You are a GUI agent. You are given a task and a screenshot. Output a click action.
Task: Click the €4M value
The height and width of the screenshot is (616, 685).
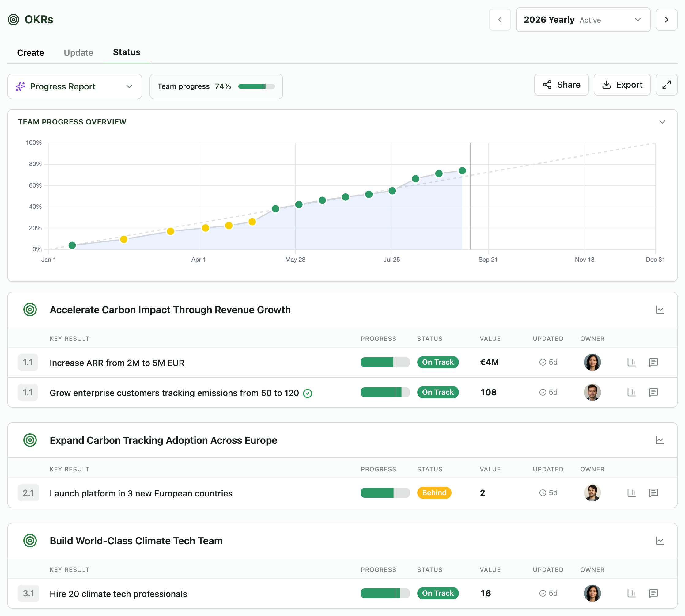coord(489,362)
